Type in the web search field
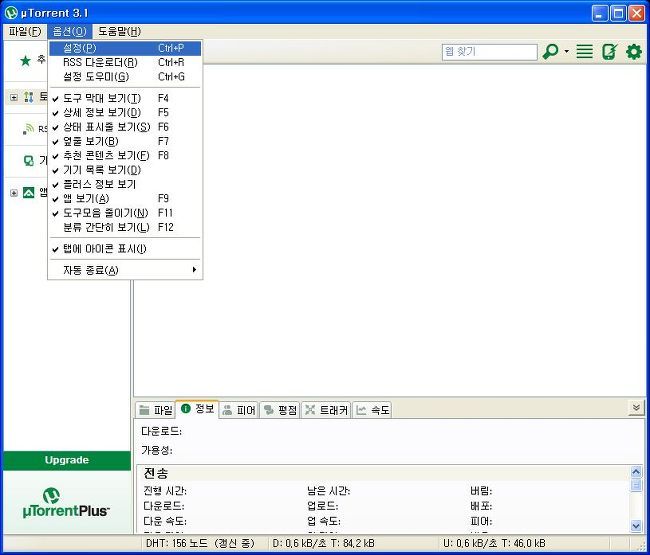The width and height of the screenshot is (650, 555). [x=490, y=52]
